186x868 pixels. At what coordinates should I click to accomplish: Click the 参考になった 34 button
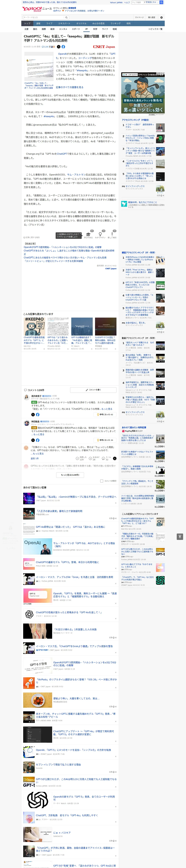coord(105,440)
